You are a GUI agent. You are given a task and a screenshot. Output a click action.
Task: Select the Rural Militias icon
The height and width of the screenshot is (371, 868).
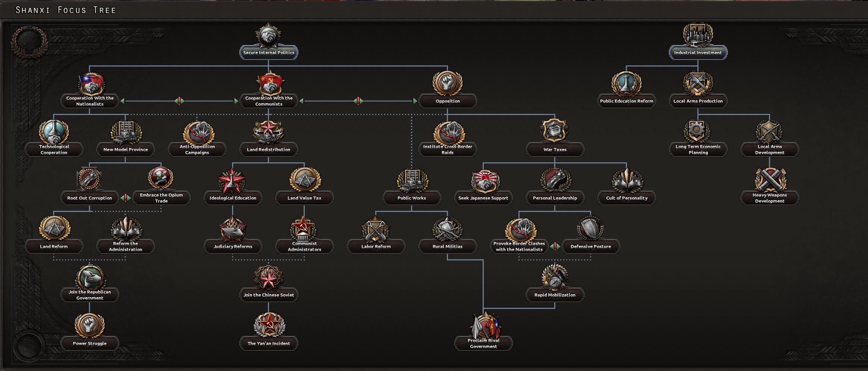coord(447,229)
